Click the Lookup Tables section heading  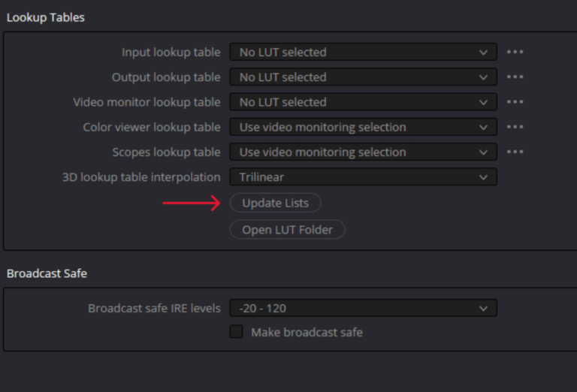click(46, 17)
